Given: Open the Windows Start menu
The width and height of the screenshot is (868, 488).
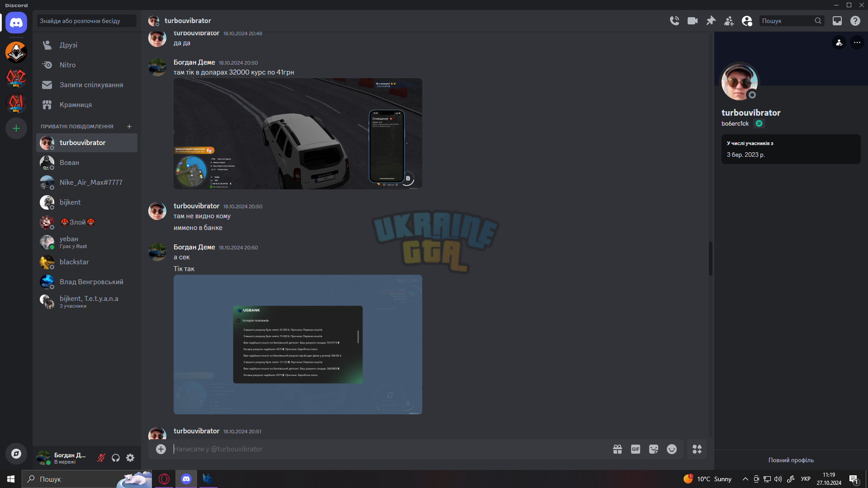Looking at the screenshot, I should (11, 479).
